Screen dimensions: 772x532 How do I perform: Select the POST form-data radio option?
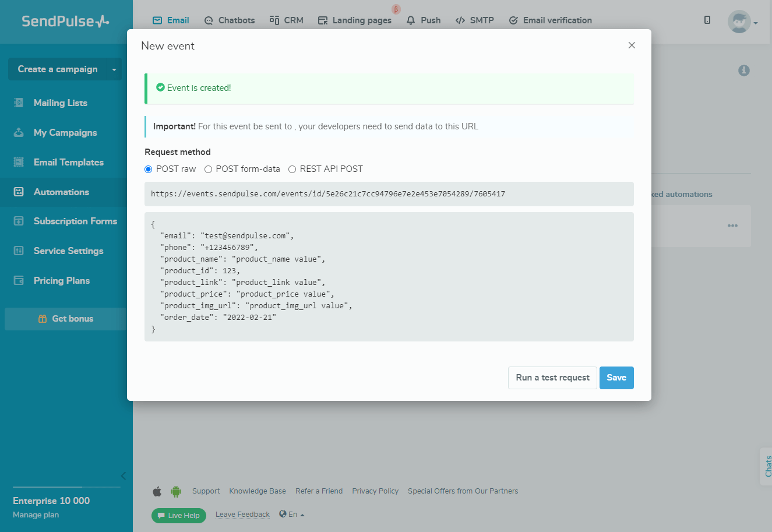208,169
